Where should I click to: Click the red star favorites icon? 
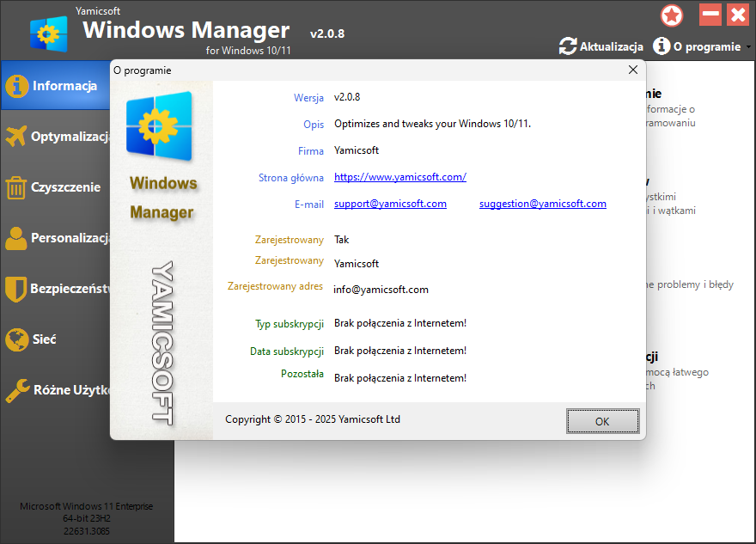point(672,15)
